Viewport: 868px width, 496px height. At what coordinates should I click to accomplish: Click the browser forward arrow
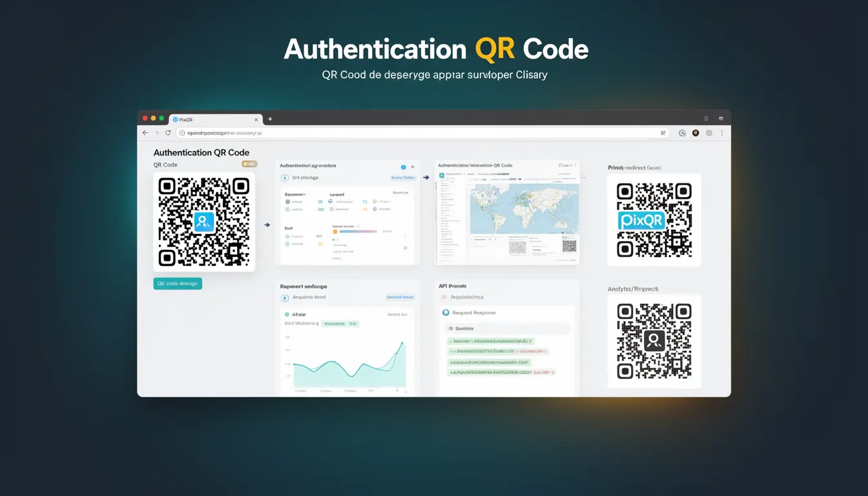tap(156, 133)
